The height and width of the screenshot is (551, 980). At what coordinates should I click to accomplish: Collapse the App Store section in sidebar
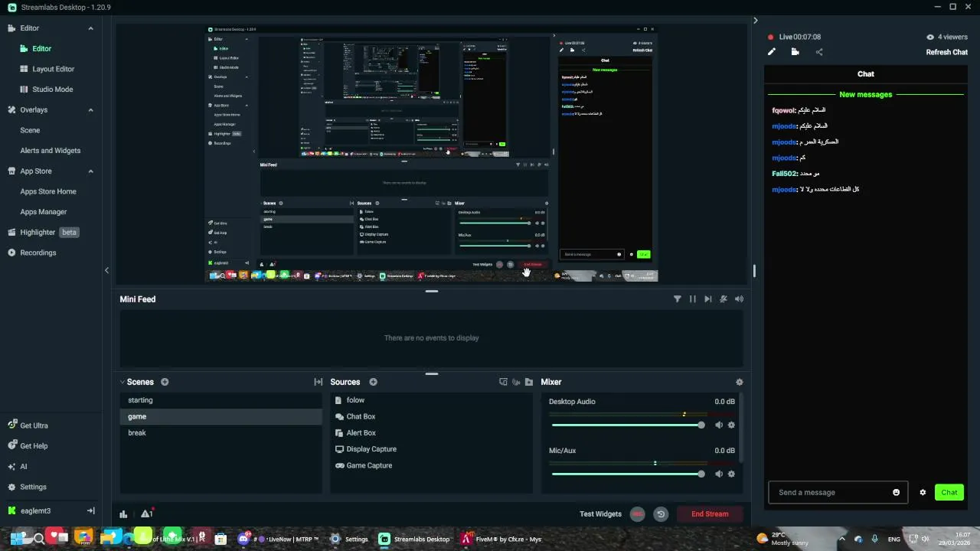coord(90,171)
